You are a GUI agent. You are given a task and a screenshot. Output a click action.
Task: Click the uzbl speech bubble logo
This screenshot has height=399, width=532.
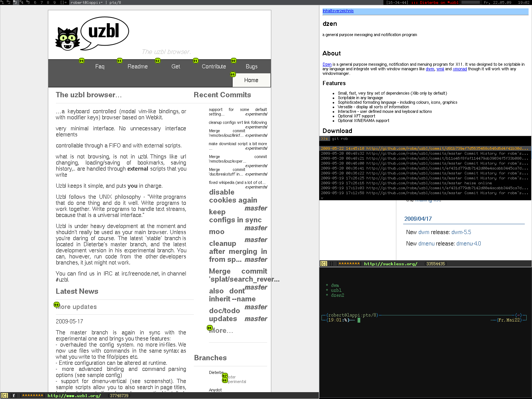104,33
